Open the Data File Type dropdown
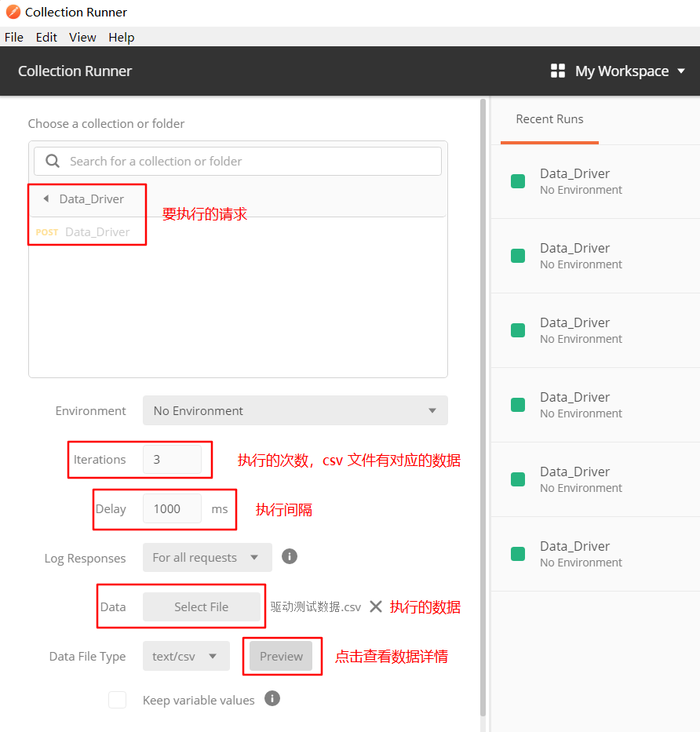The width and height of the screenshot is (700, 732). pyautogui.click(x=186, y=656)
